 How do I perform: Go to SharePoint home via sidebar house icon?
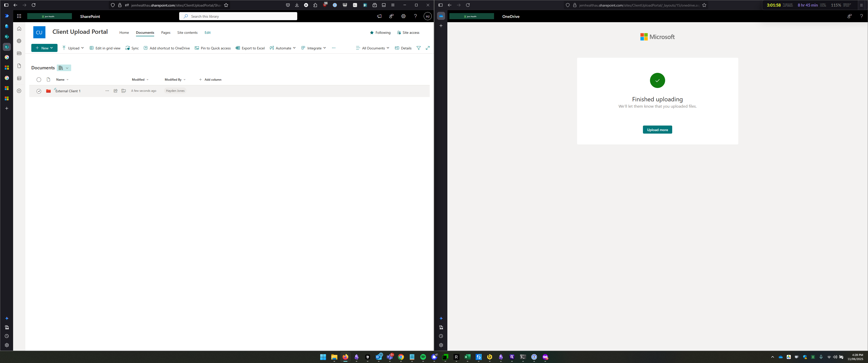point(19,29)
